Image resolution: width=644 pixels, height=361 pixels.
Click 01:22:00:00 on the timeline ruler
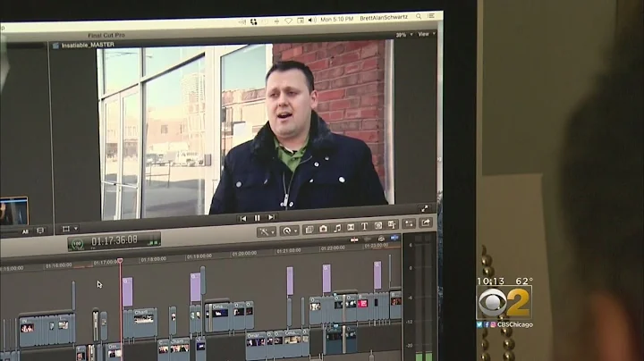click(333, 248)
